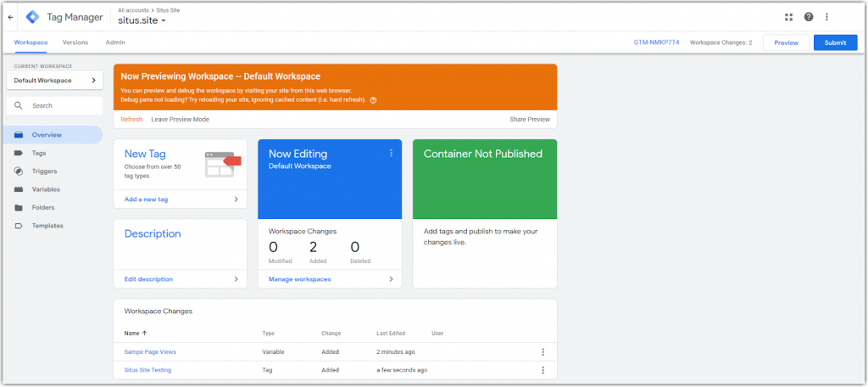Click the Edit description link
The image size is (868, 387).
pyautogui.click(x=148, y=279)
